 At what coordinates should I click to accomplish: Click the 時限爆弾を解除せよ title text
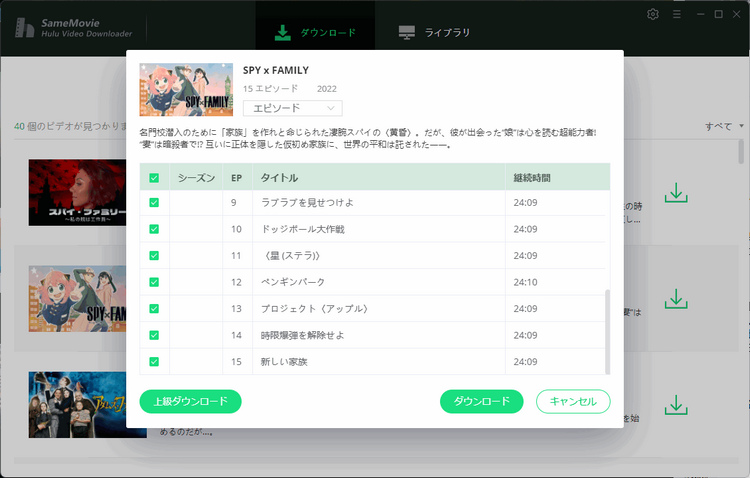(x=302, y=335)
